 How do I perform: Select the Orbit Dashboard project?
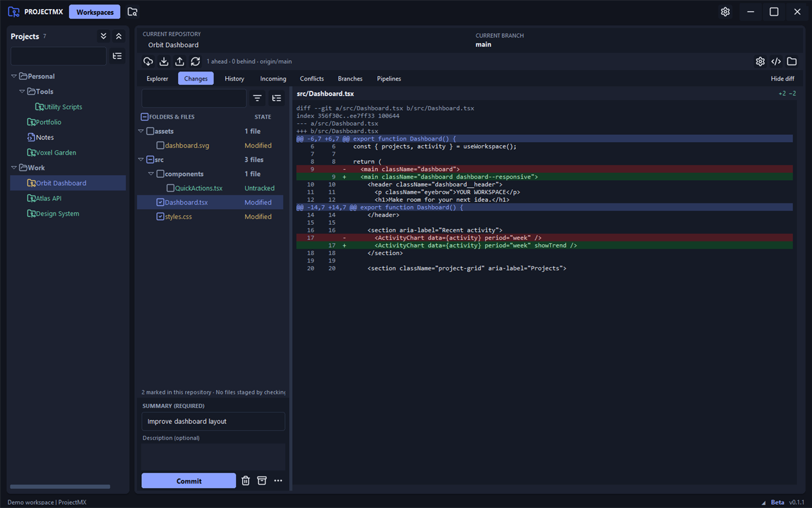[68, 183]
